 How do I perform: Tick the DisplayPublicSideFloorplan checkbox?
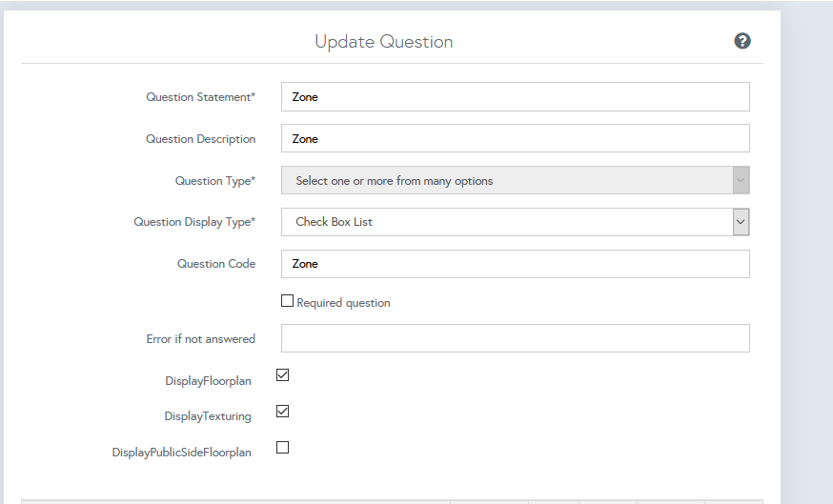(282, 448)
